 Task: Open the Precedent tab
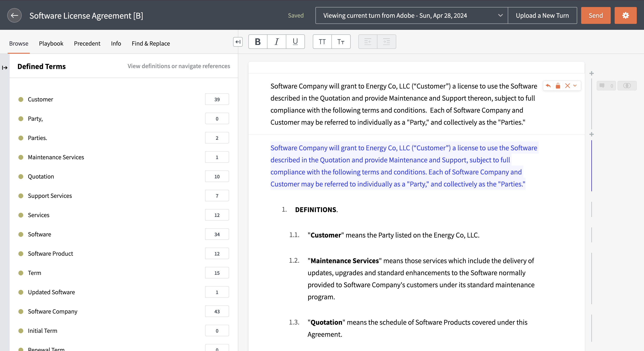(87, 44)
